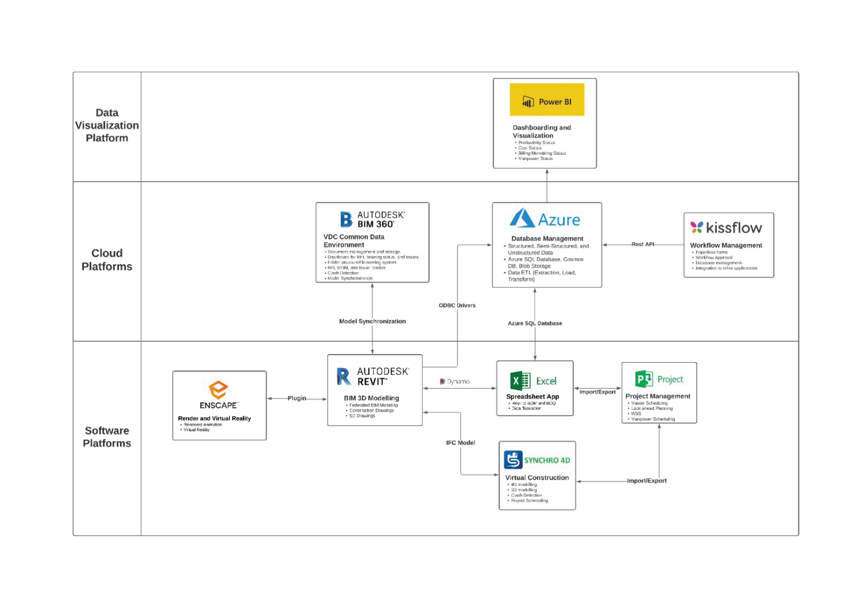Click the Manpower Status bullet
The image size is (868, 614).
535,158
